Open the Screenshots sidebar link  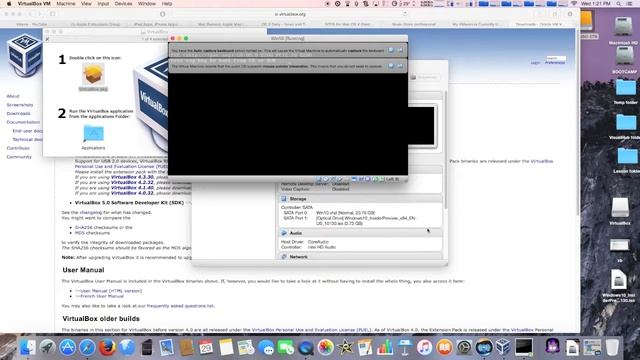20,105
